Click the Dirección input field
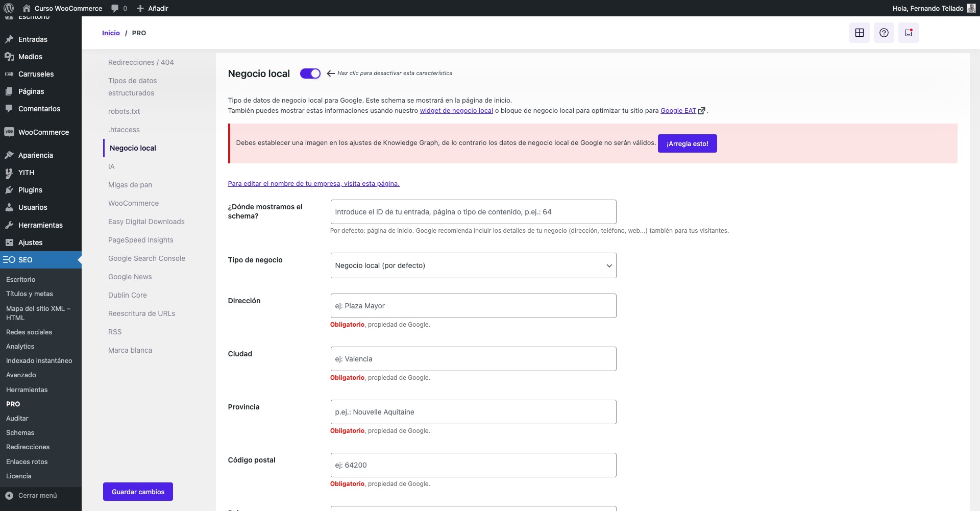Image resolution: width=980 pixels, height=511 pixels. (x=473, y=305)
